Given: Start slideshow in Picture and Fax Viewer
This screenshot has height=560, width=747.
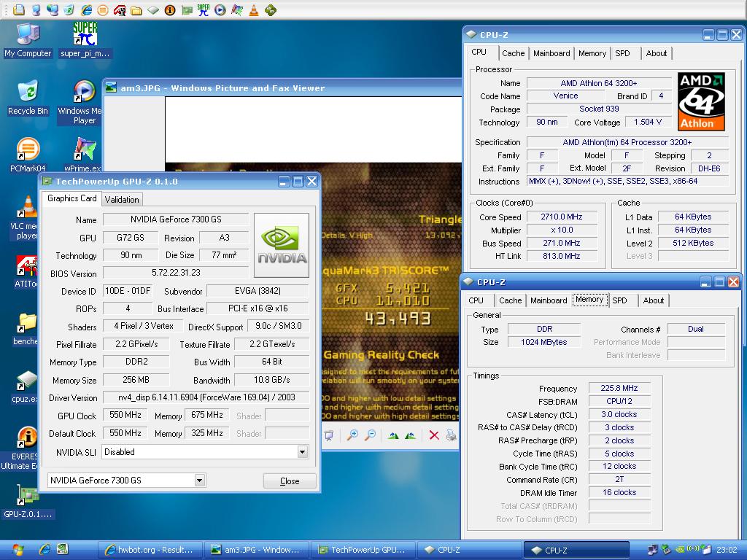Looking at the screenshot, I should coord(329,435).
